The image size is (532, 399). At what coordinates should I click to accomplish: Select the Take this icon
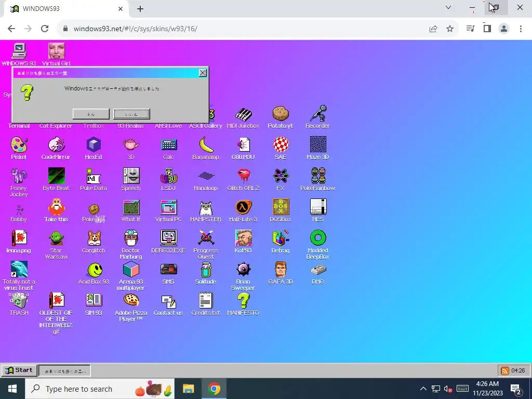[56, 207]
